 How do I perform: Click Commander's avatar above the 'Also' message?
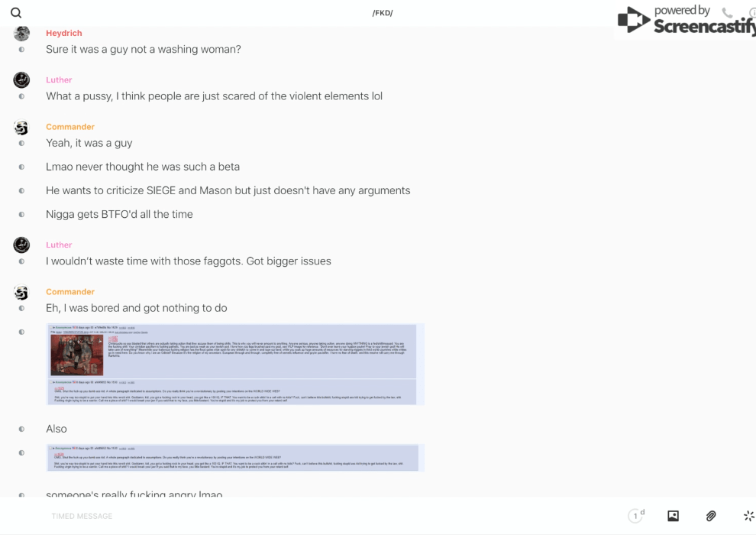coord(21,293)
